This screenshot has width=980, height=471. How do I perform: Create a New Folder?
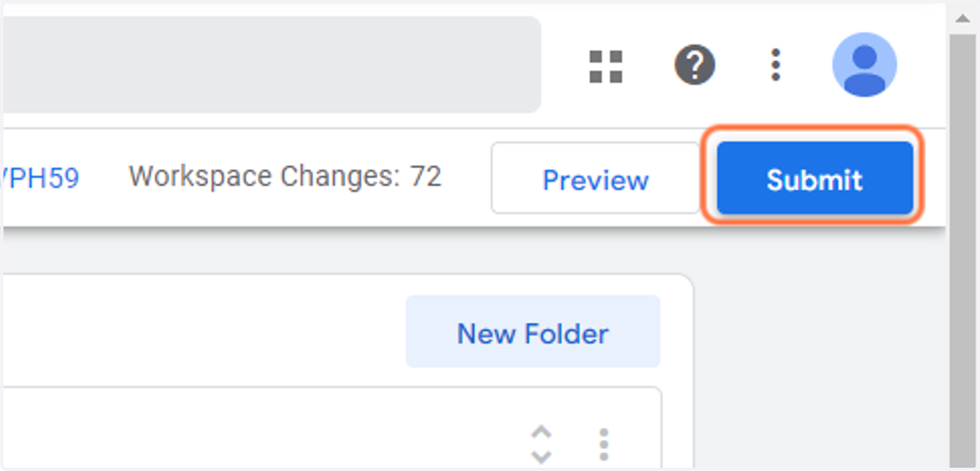532,332
